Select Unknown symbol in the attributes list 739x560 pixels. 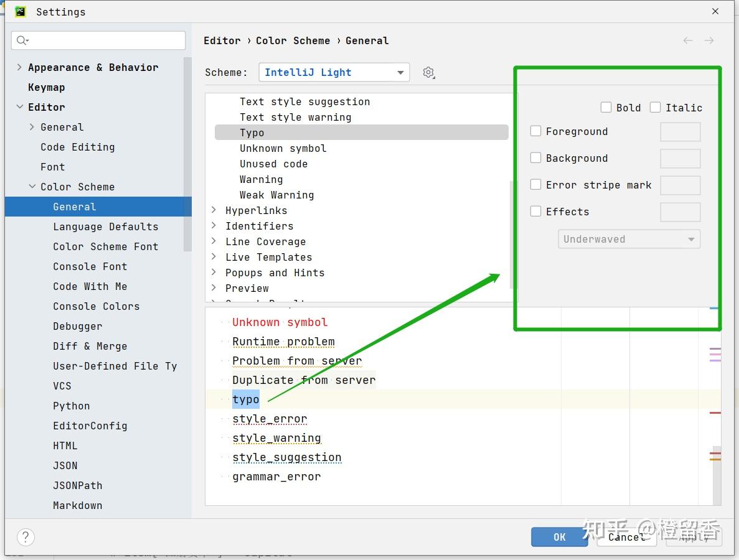point(283,148)
